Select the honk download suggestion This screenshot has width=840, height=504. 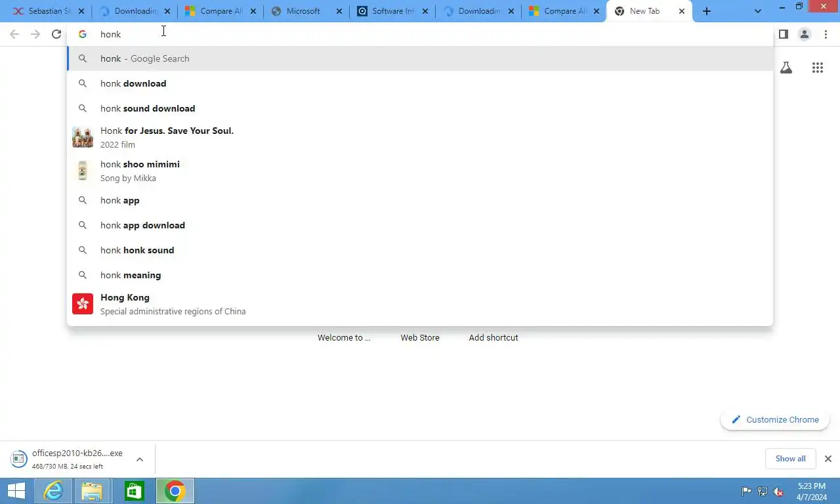[x=420, y=83]
